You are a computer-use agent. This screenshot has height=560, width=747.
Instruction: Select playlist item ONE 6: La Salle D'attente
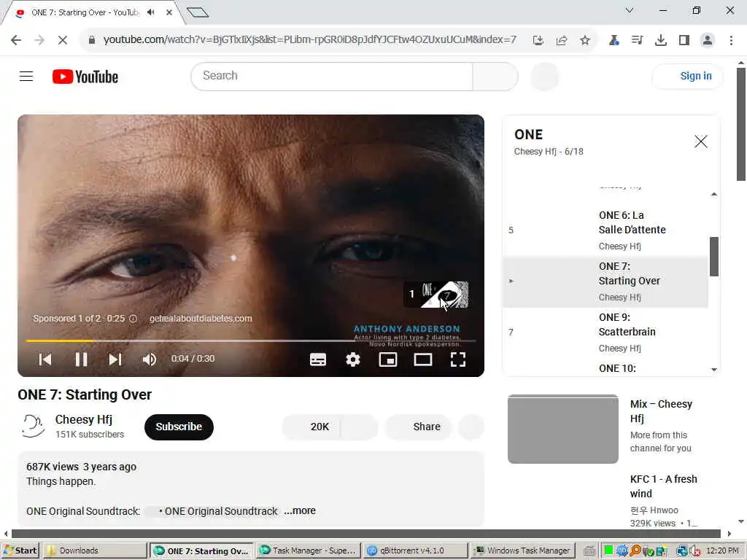coord(605,230)
